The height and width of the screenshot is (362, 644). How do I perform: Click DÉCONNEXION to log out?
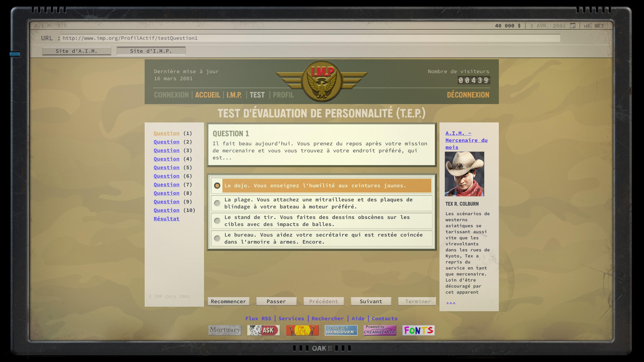coord(468,95)
